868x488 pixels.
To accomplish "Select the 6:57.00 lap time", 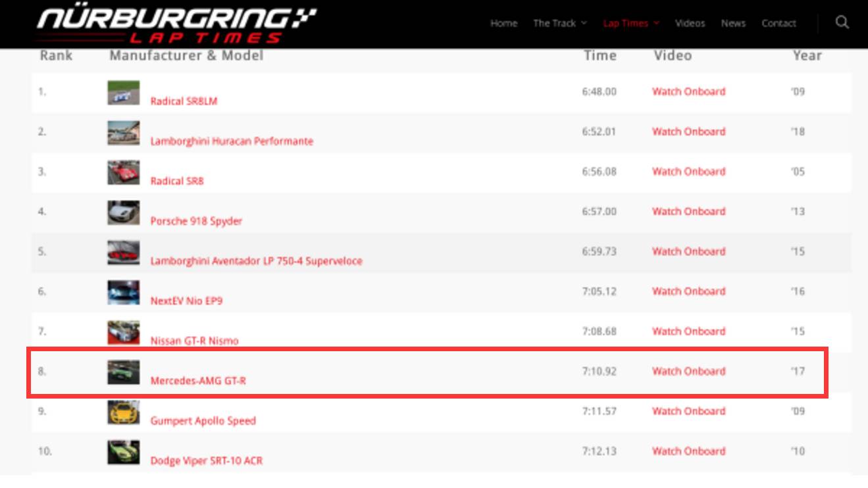I will pyautogui.click(x=599, y=212).
